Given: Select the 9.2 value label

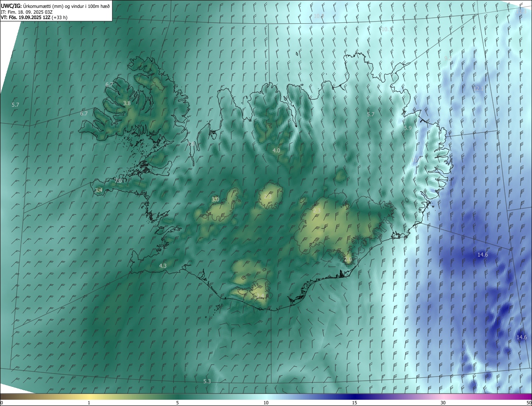Looking at the screenshot, I should (448, 59).
